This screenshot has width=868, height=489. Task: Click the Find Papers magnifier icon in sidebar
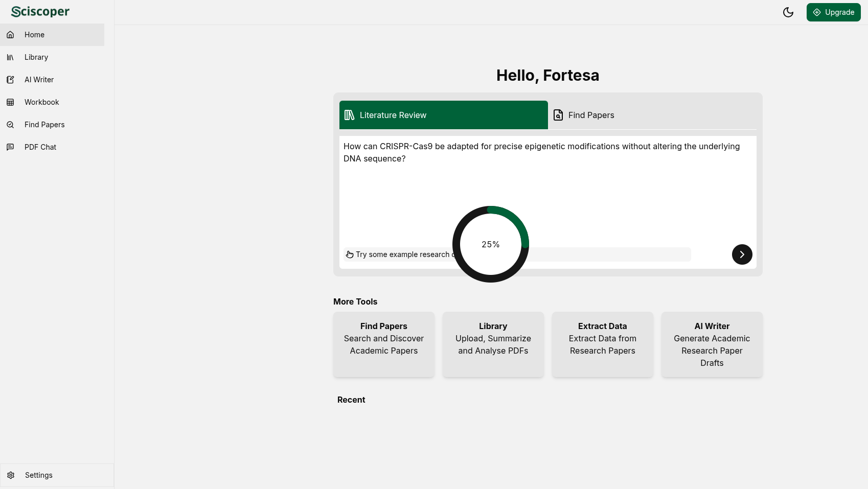click(10, 125)
